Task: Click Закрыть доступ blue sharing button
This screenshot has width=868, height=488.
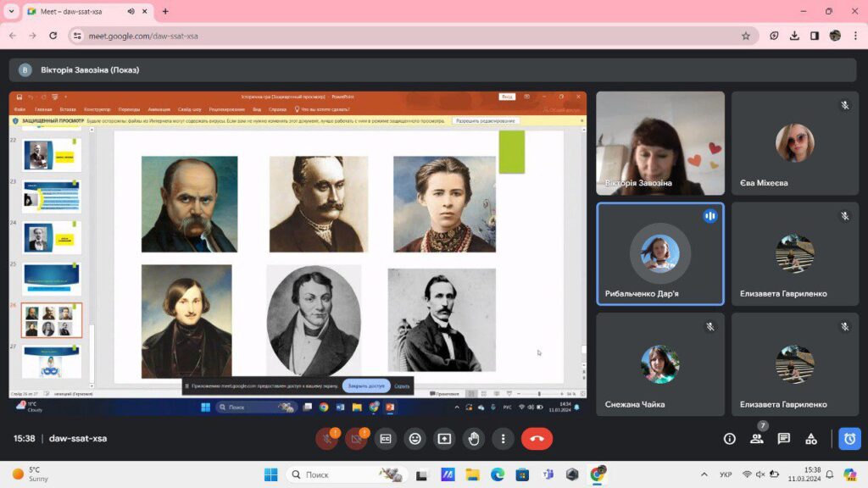Action: coord(366,385)
